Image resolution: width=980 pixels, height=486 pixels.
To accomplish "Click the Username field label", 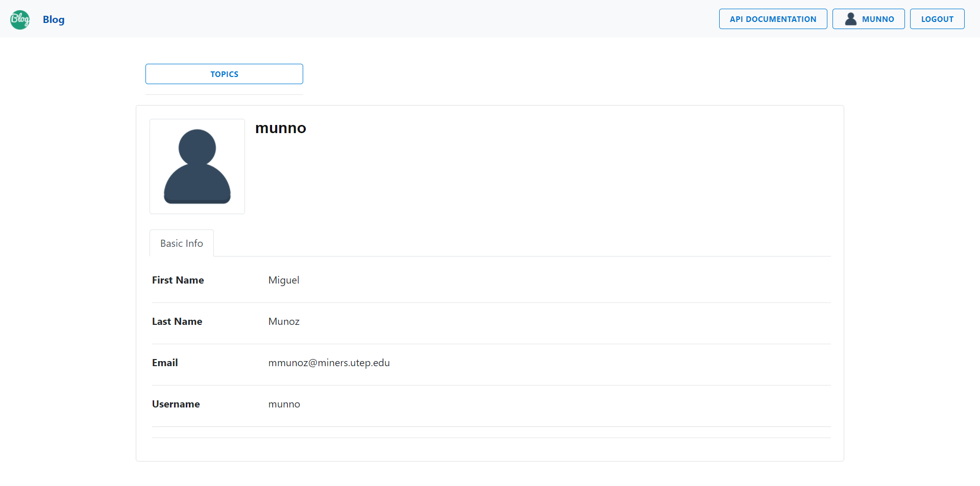I will click(x=176, y=404).
